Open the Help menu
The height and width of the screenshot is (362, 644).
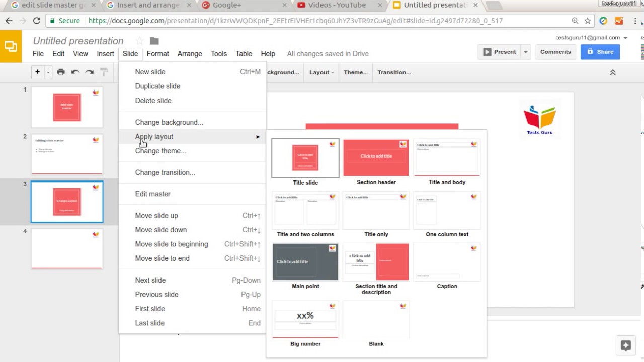[268, 54]
